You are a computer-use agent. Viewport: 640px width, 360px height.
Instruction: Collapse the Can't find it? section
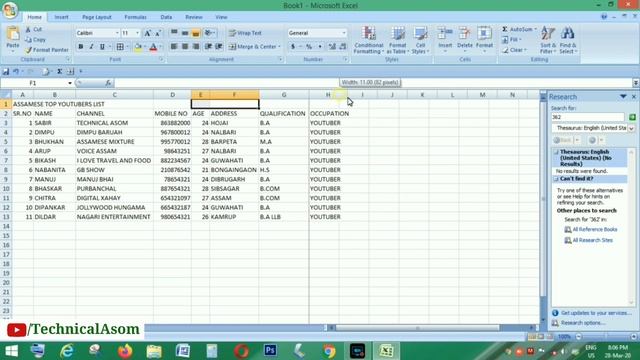[x=556, y=179]
